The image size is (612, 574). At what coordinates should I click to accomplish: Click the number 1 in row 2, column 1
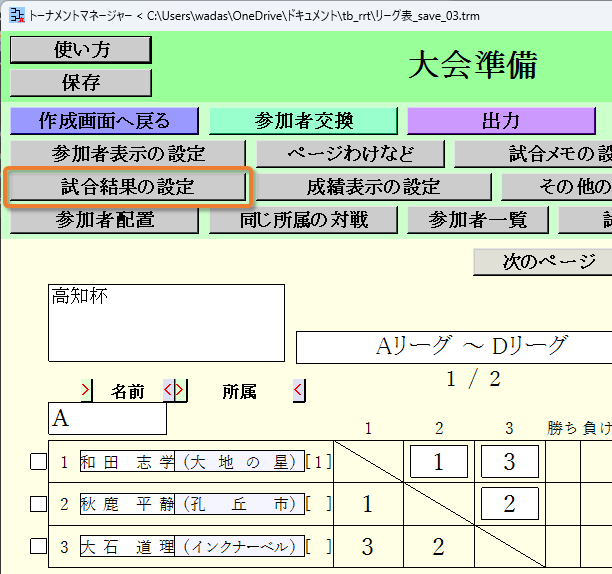point(367,504)
